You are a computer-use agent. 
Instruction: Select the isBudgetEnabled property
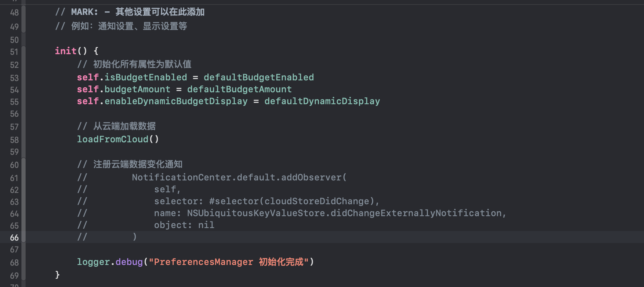(x=146, y=77)
